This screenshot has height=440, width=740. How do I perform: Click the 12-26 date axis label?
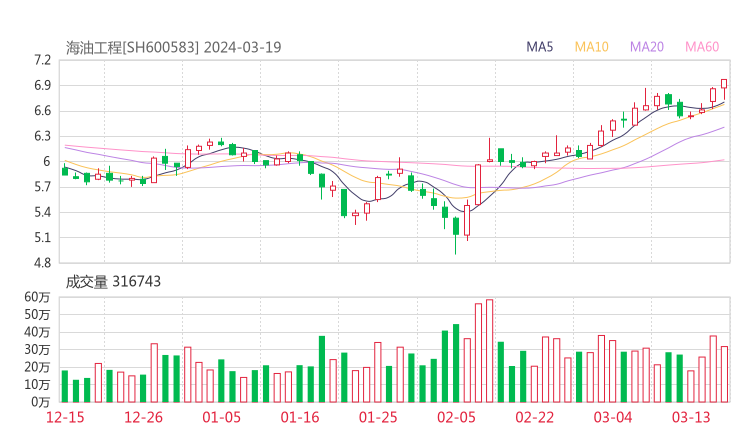pos(143,417)
